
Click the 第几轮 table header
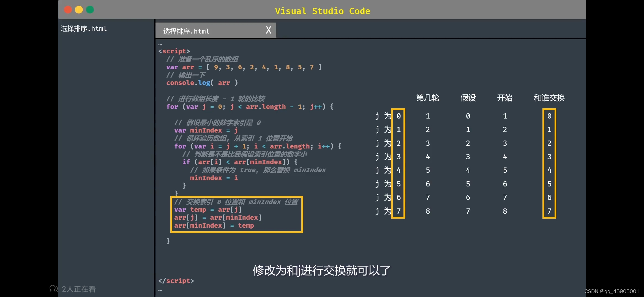[x=427, y=98]
